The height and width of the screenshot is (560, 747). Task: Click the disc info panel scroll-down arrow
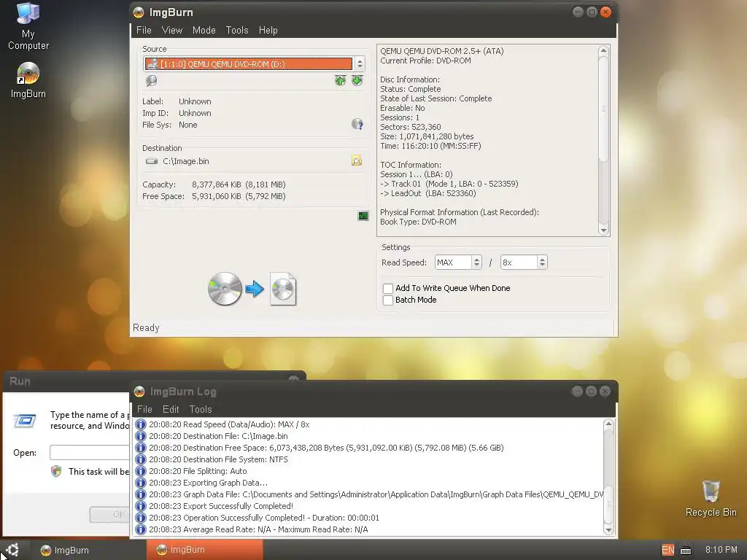click(603, 230)
